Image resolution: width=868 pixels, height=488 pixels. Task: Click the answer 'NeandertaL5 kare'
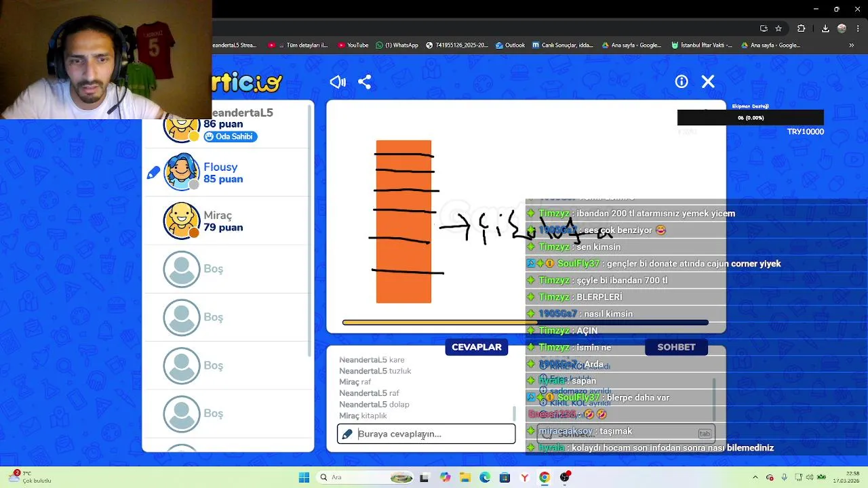[372, 360]
